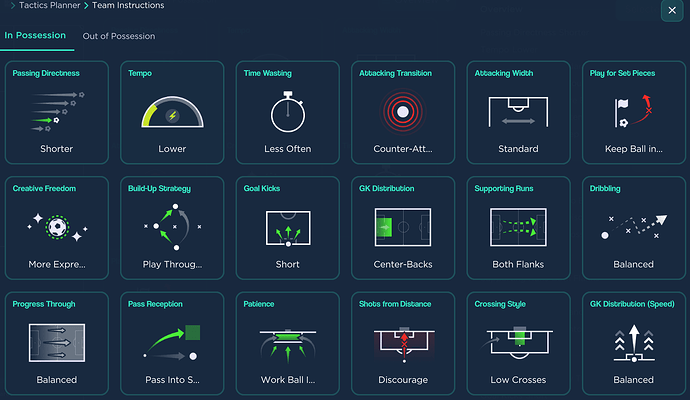Switch to the In Possession tab
The height and width of the screenshot is (400, 690).
35,36
